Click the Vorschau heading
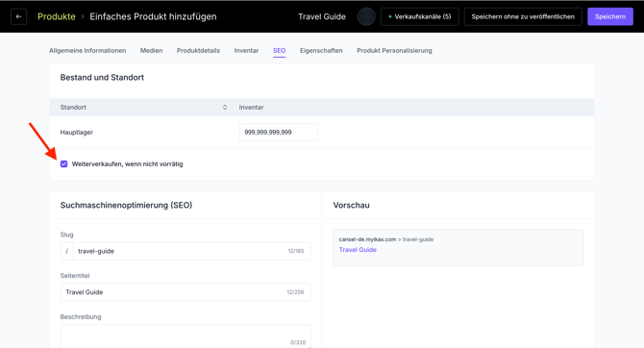 point(351,205)
